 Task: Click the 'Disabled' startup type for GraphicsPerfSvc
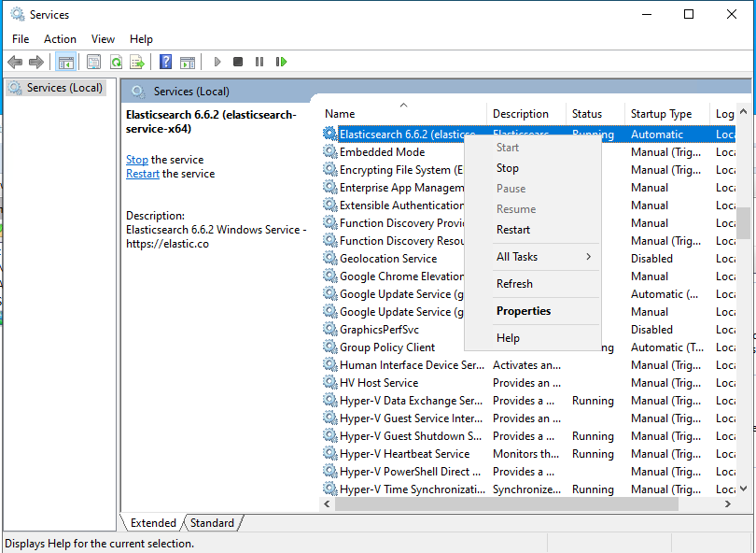pos(651,329)
